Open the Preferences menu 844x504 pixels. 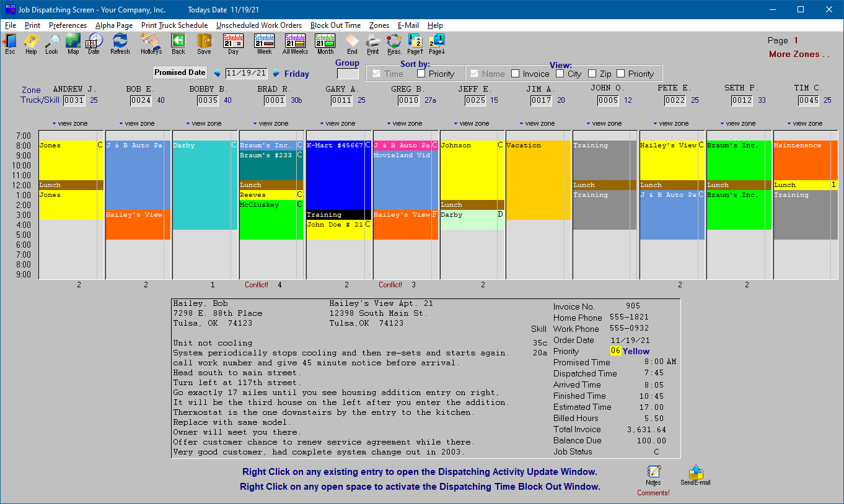(x=68, y=25)
